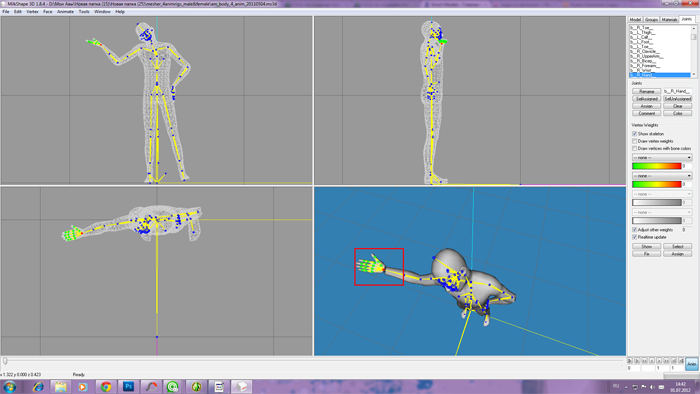700x394 pixels.
Task: Click the SelAssigned button
Action: [x=646, y=99]
